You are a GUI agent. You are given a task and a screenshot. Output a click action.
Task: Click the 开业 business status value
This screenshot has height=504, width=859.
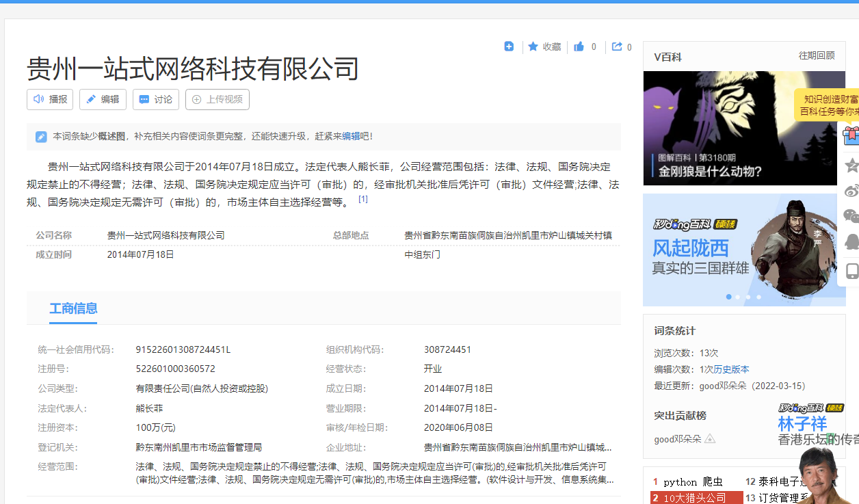click(x=433, y=369)
